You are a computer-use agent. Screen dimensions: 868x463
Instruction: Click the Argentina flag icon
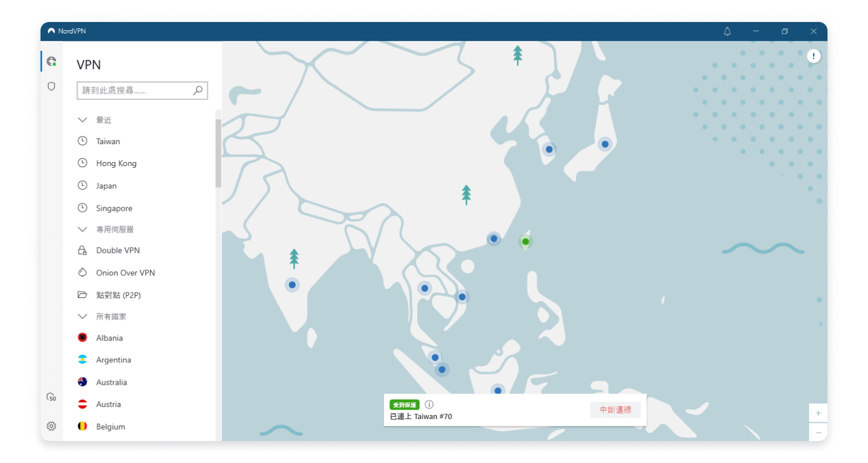(x=82, y=360)
